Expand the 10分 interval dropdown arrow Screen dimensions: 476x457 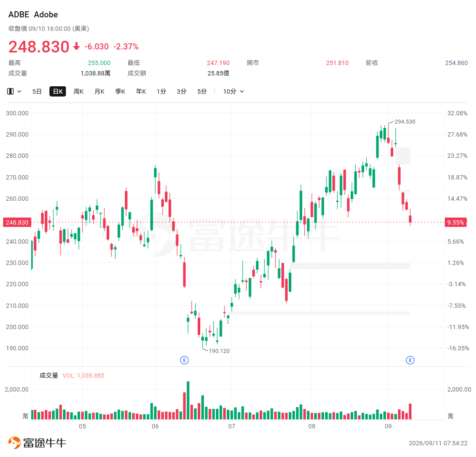[242, 91]
